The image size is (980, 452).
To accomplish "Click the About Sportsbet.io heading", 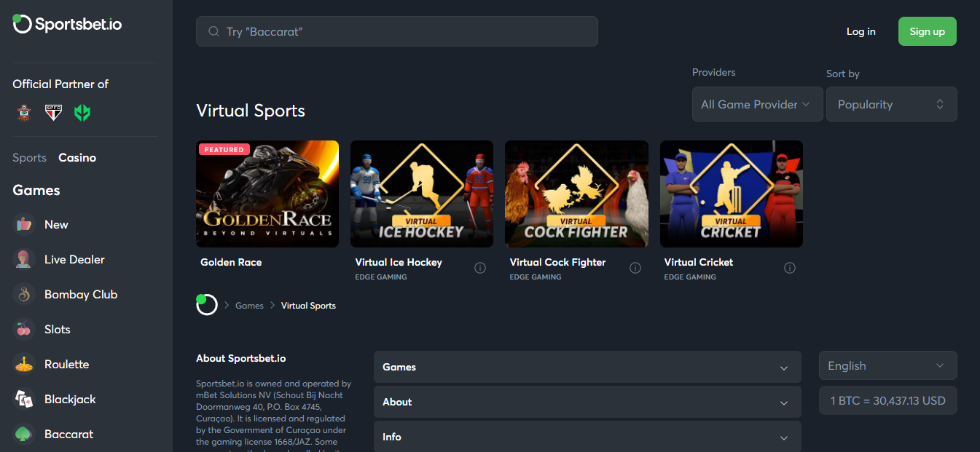I will [240, 358].
